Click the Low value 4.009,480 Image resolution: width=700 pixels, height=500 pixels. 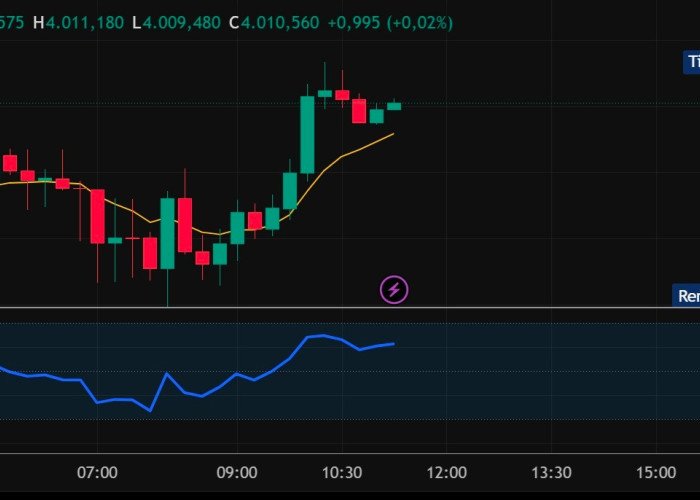pos(181,22)
